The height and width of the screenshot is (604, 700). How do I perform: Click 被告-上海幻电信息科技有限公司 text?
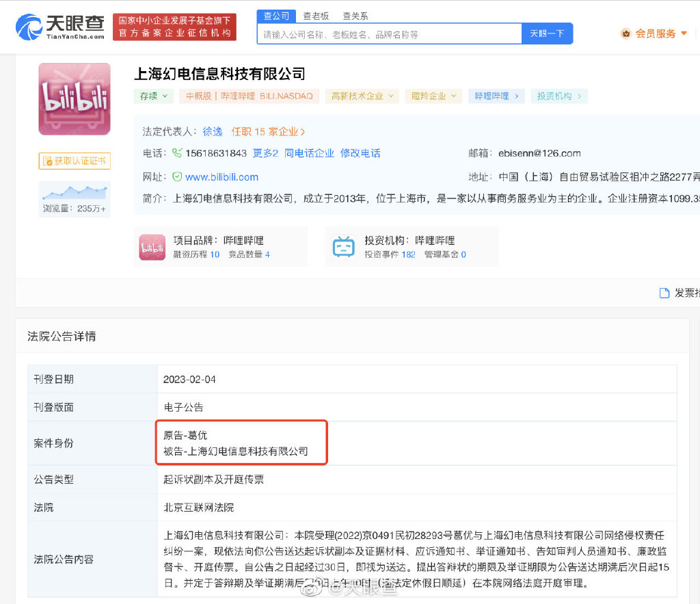tap(236, 451)
